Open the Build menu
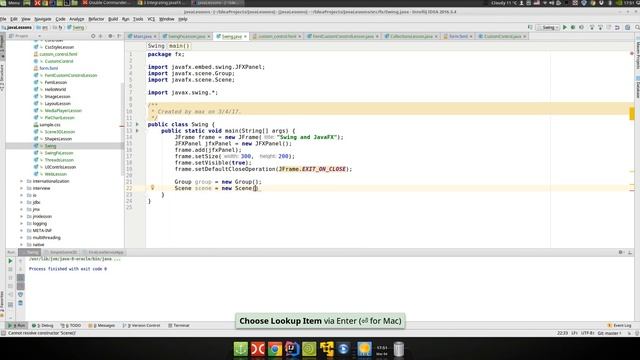This screenshot has width=640, height=360. pos(113,19)
